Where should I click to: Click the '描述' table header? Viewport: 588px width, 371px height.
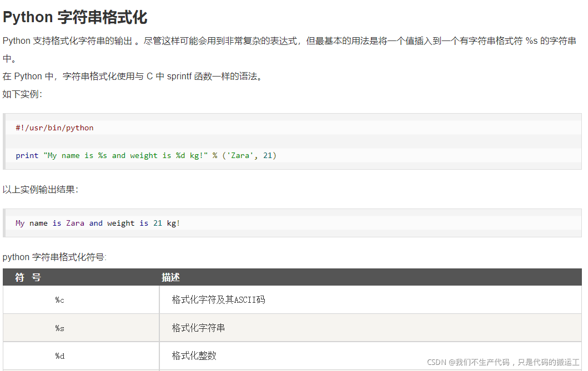click(170, 277)
